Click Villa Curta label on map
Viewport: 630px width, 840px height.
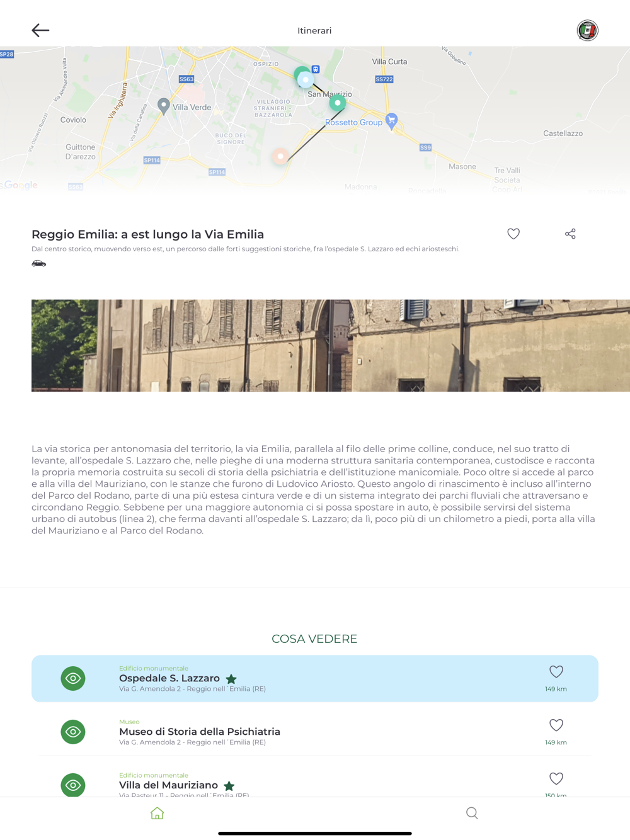click(389, 62)
